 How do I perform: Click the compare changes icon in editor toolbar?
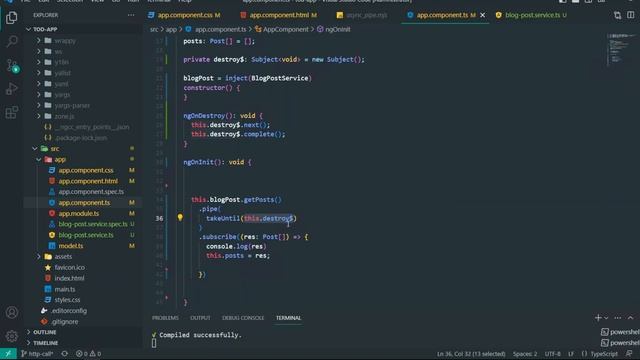pos(617,16)
